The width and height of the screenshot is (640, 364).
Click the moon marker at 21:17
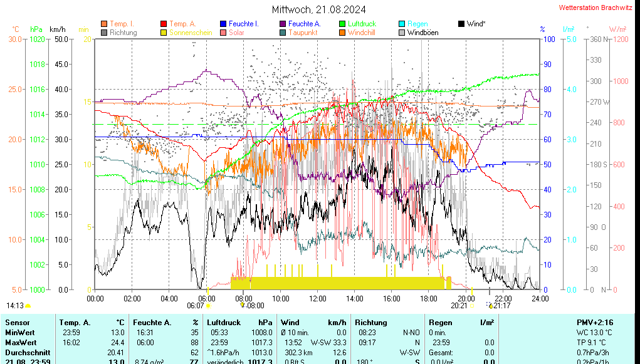[x=490, y=306]
